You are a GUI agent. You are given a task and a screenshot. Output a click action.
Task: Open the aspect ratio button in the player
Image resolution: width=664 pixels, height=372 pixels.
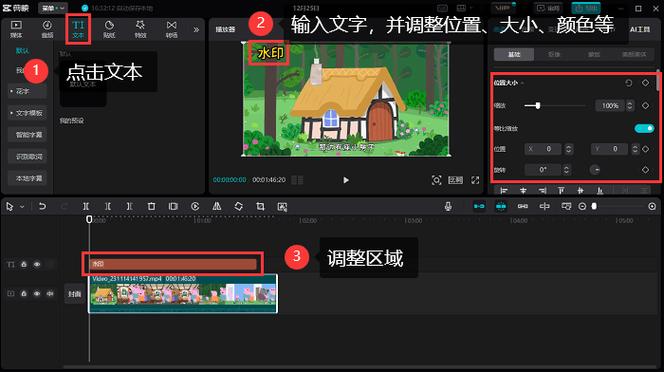click(456, 180)
